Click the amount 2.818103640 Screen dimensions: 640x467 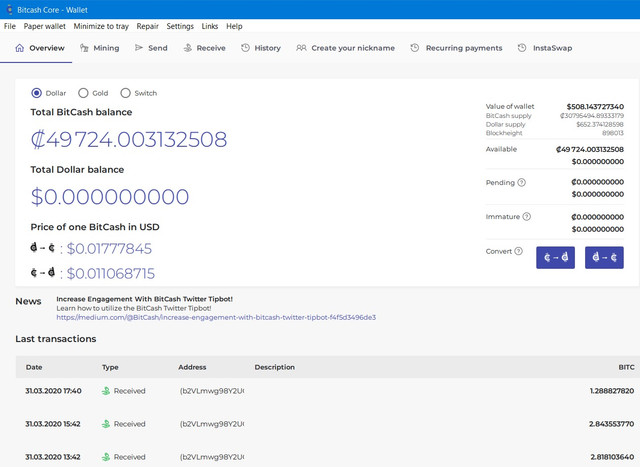click(612, 457)
